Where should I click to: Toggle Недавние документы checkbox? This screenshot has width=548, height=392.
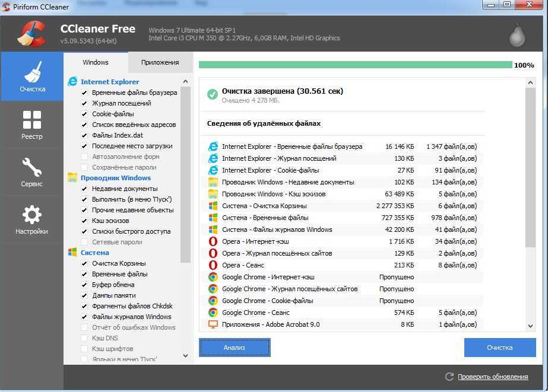tap(84, 189)
